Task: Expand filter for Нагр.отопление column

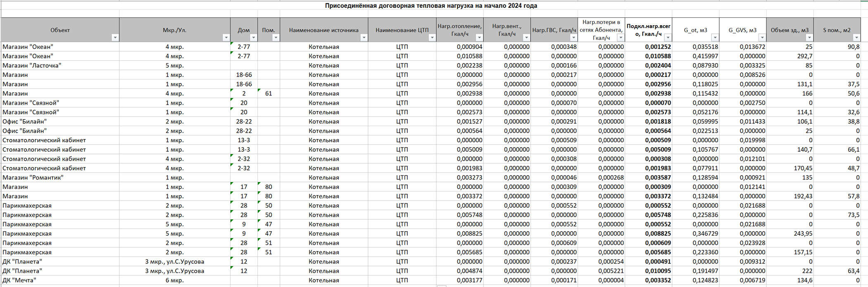Action: [x=479, y=38]
